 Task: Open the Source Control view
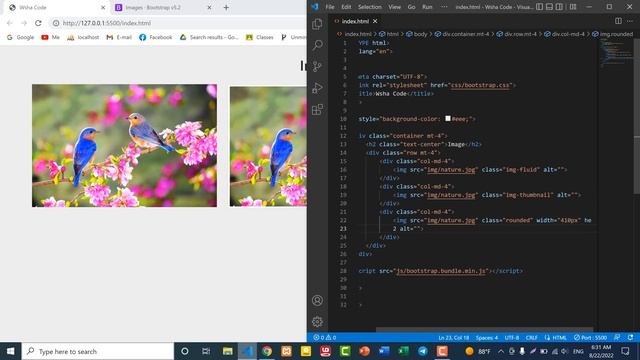(317, 66)
